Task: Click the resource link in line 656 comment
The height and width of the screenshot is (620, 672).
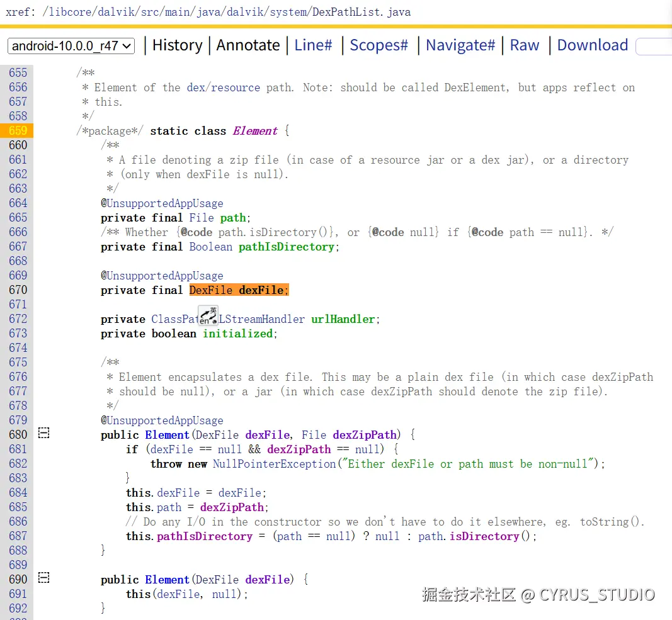Action: (x=236, y=87)
